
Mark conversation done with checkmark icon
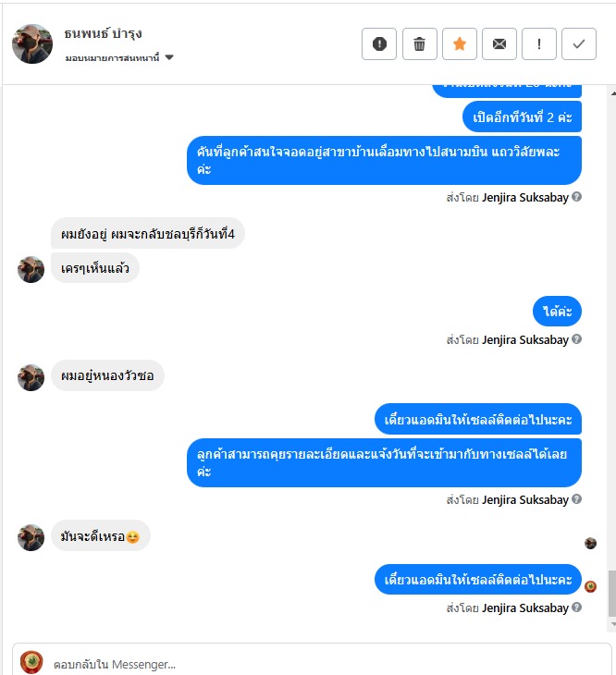tap(579, 43)
